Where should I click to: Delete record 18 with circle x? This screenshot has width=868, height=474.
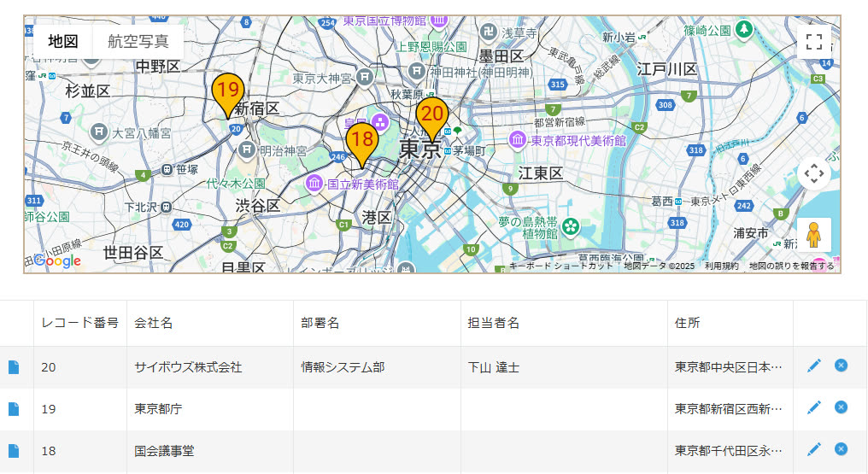tap(841, 448)
